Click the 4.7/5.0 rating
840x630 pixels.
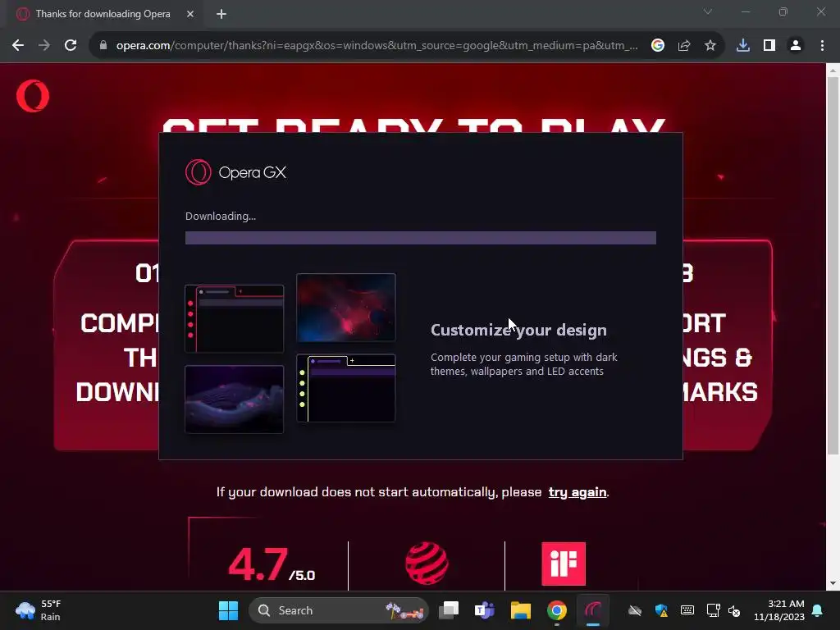click(272, 564)
